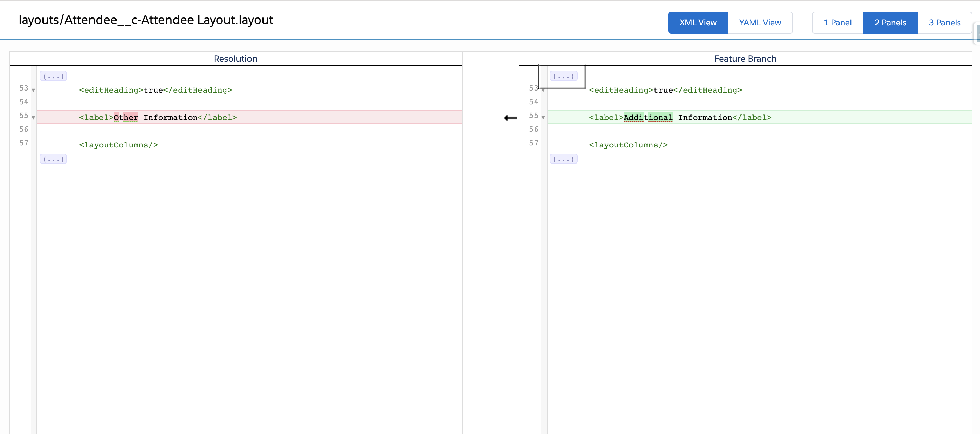The width and height of the screenshot is (980, 434).
Task: Expand bottom collapsed lines in Resolution panel
Action: pyautogui.click(x=53, y=159)
